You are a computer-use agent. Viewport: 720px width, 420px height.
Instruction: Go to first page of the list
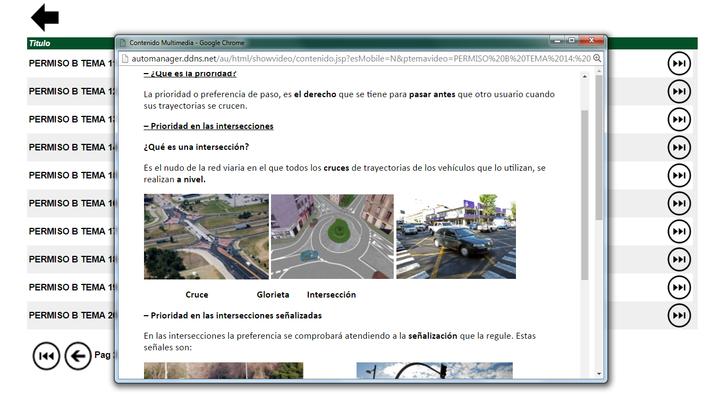coord(46,356)
